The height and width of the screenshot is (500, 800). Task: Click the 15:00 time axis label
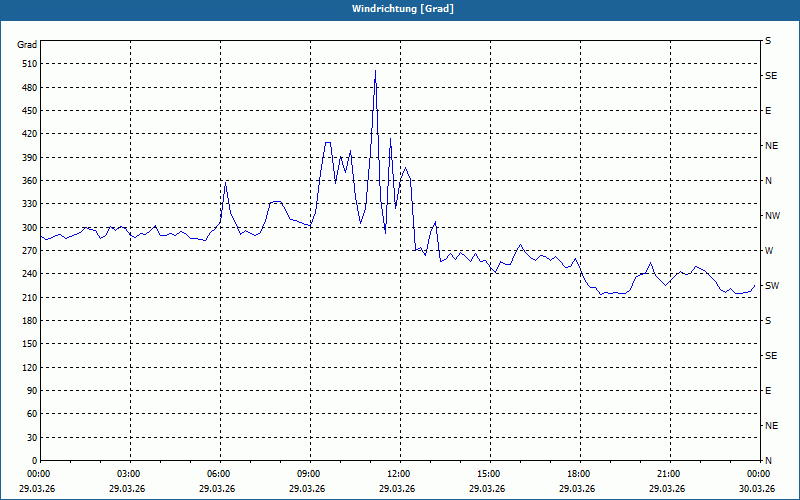489,474
